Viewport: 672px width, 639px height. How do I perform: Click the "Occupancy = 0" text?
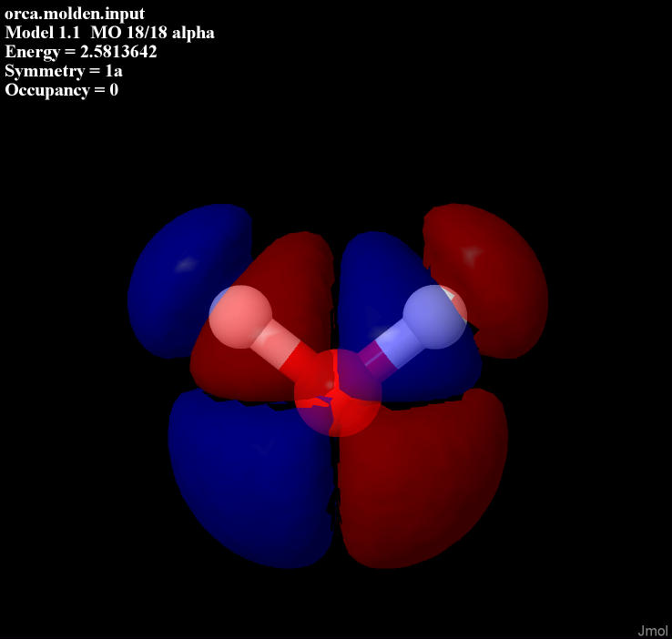pos(61,90)
